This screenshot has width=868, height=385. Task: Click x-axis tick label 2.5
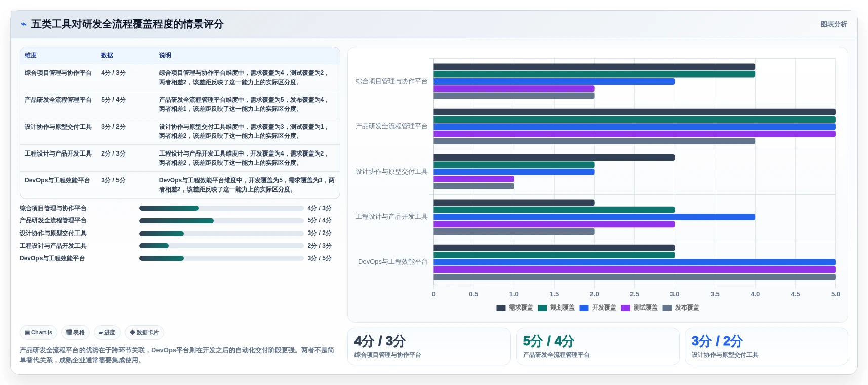(635, 294)
